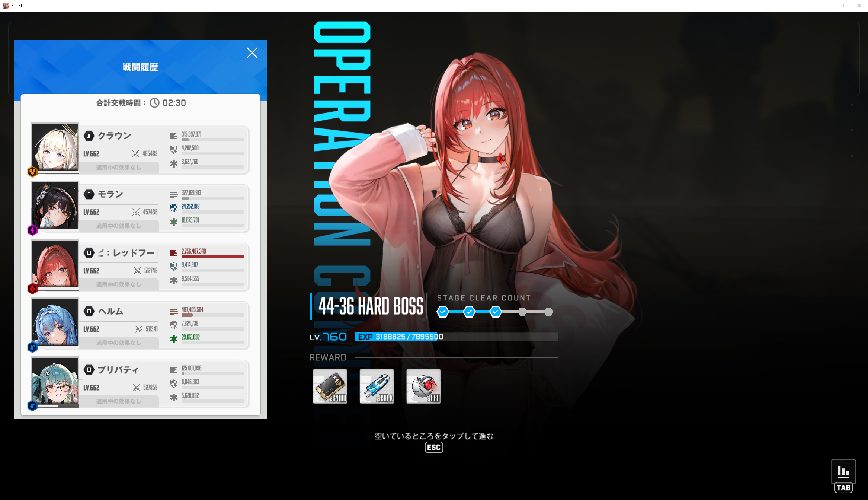Click the core dust reward icon

tap(423, 386)
